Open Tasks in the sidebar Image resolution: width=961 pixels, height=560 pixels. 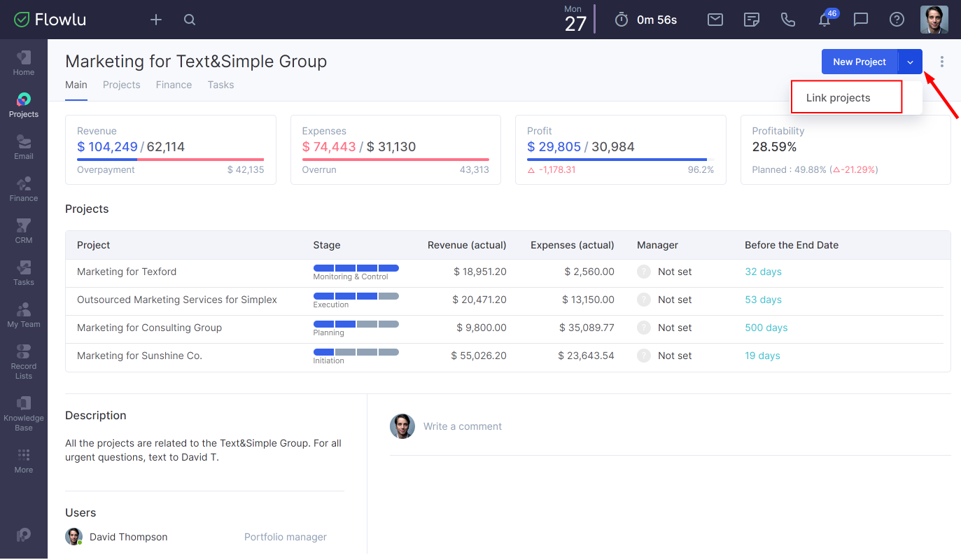click(24, 273)
